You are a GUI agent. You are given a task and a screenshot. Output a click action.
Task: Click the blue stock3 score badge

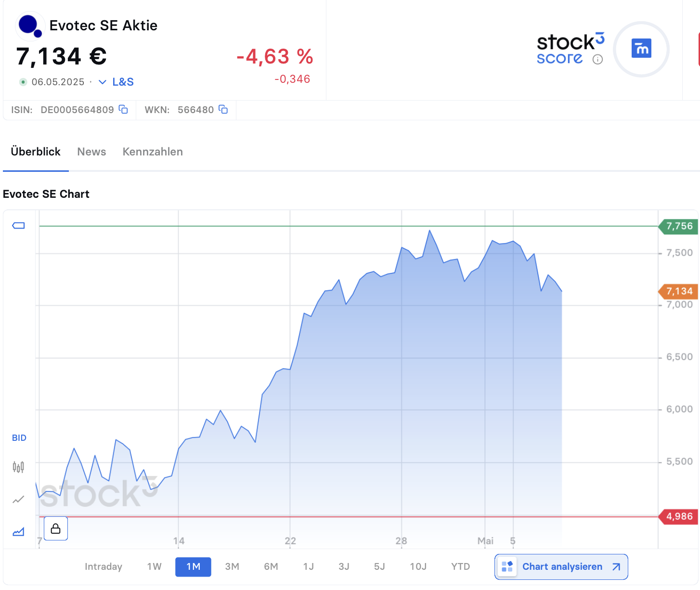coord(641,49)
